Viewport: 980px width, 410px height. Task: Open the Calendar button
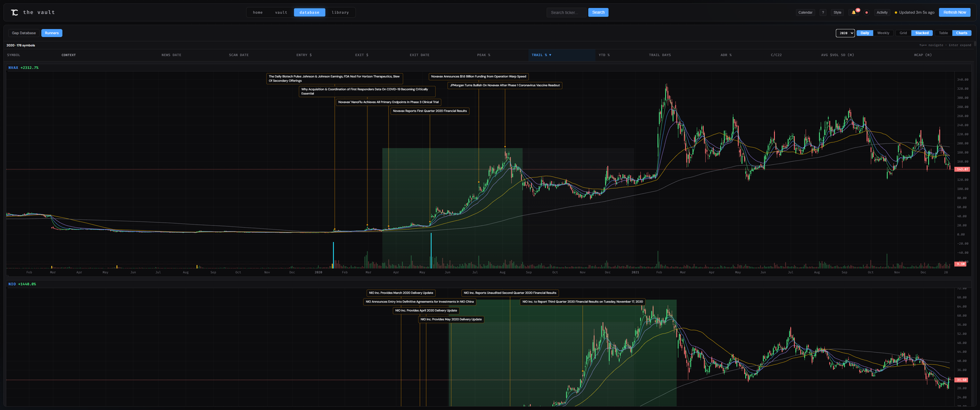tap(806, 13)
